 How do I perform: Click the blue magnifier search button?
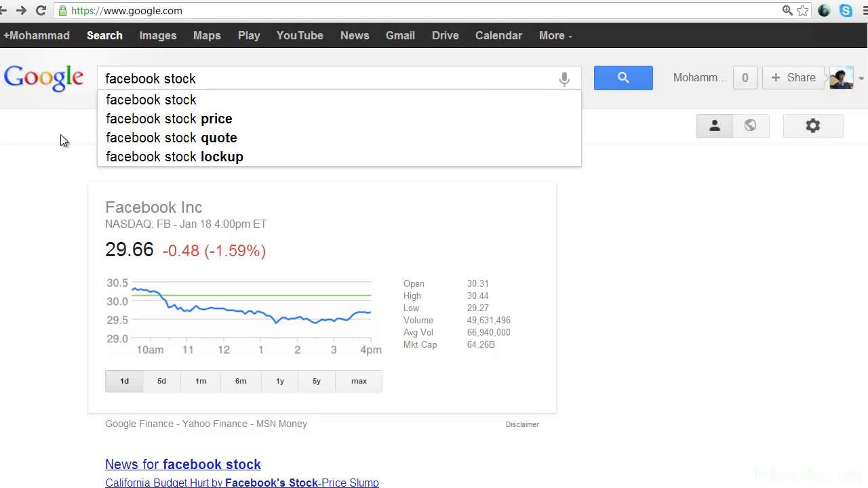point(623,78)
